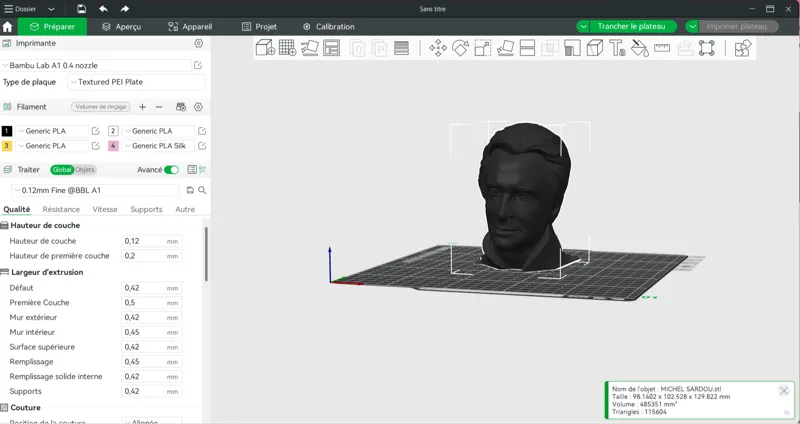The height and width of the screenshot is (424, 800).
Task: Select the Lay on face tool
Action: pyautogui.click(x=505, y=48)
